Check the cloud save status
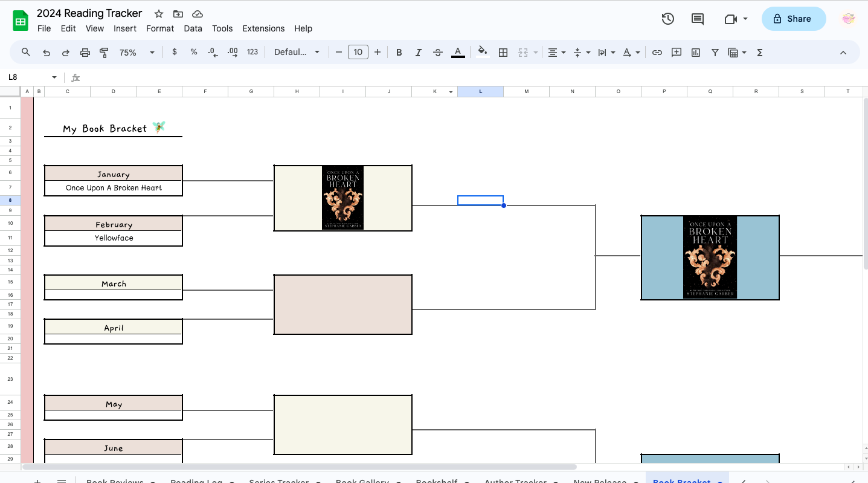 [x=198, y=14]
